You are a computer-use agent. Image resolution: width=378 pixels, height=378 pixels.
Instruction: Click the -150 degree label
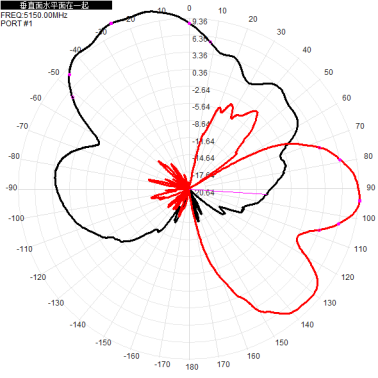tap(103, 342)
